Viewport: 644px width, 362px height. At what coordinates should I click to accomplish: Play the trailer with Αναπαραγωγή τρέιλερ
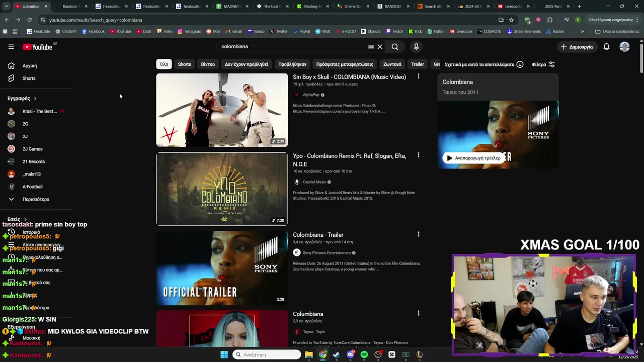tap(473, 158)
